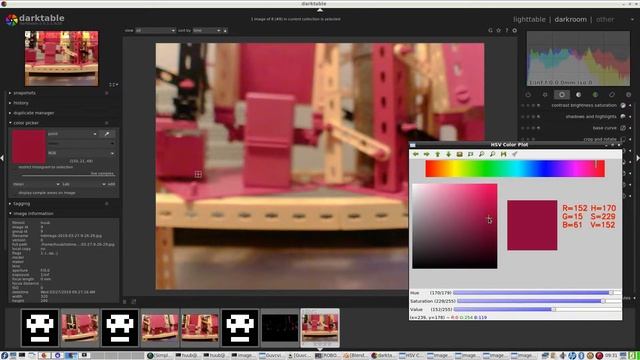Click the save icon in HSV Color Plot toolbar

(x=504, y=154)
